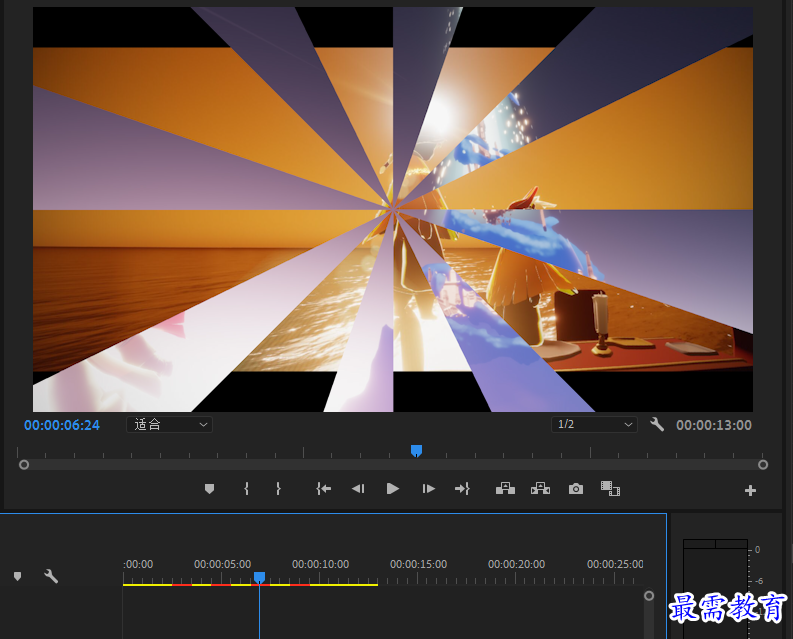Image resolution: width=793 pixels, height=639 pixels.
Task: Click the sequence duration 00:00:13:00
Action: (714, 425)
